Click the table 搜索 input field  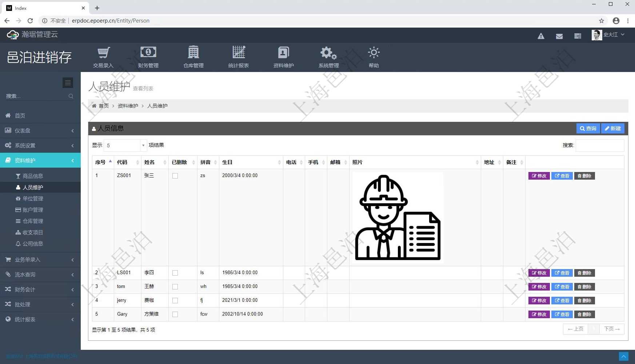[x=599, y=145]
